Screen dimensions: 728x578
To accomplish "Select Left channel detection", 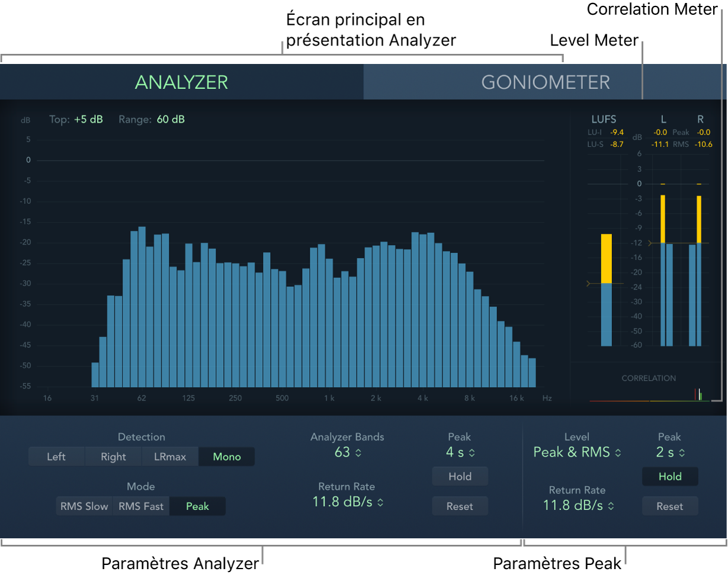I will coord(56,456).
